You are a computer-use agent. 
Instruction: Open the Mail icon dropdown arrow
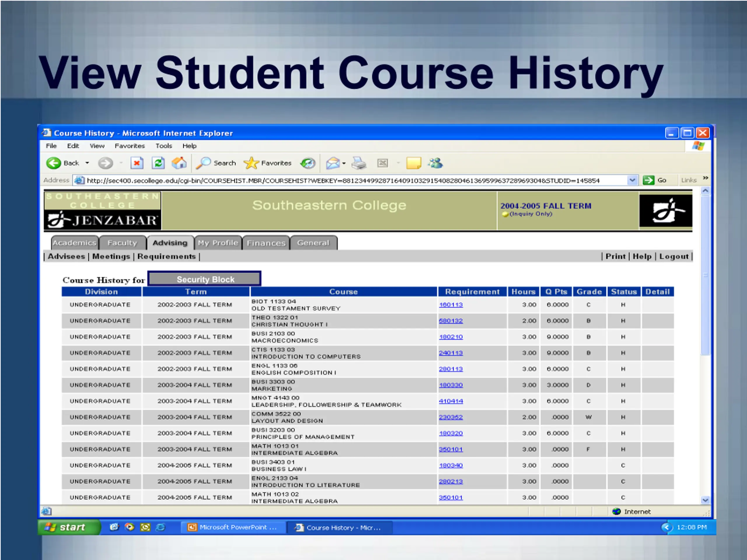(x=344, y=163)
